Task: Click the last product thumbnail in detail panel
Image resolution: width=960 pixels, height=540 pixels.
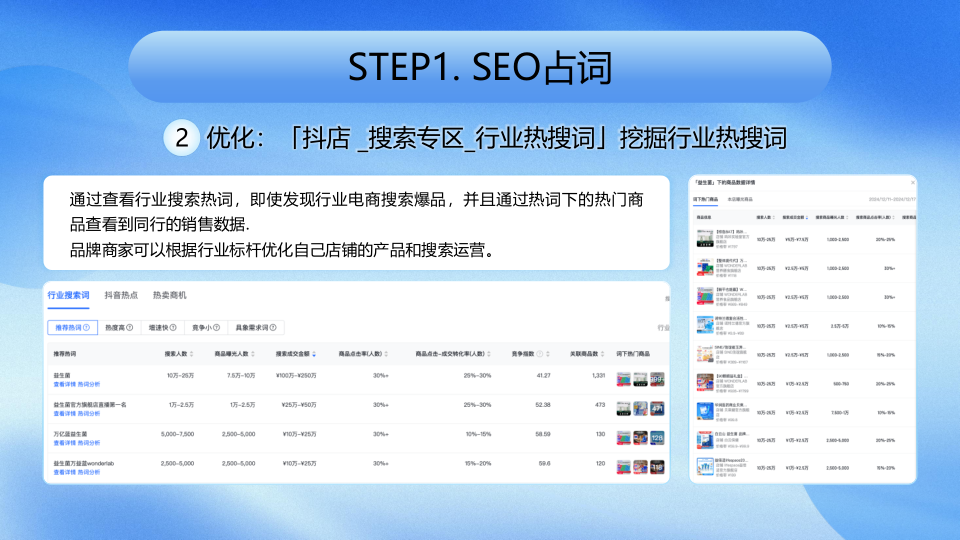Action: [705, 467]
